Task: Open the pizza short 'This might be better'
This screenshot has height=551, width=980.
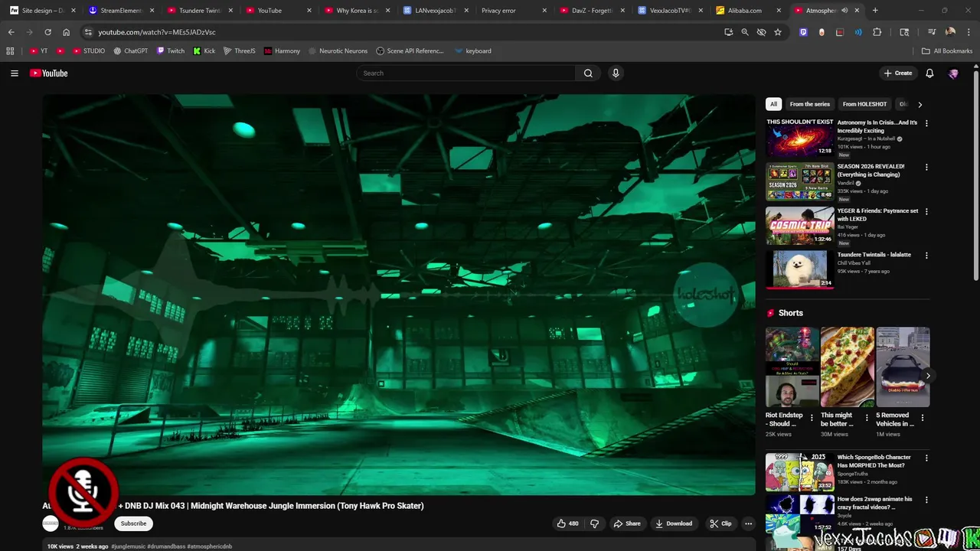Action: [x=848, y=367]
